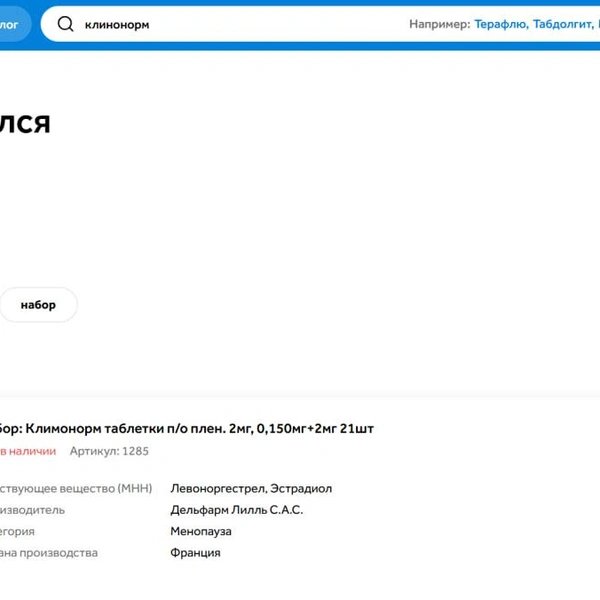
Task: Click the Франция country value
Action: pyautogui.click(x=195, y=553)
